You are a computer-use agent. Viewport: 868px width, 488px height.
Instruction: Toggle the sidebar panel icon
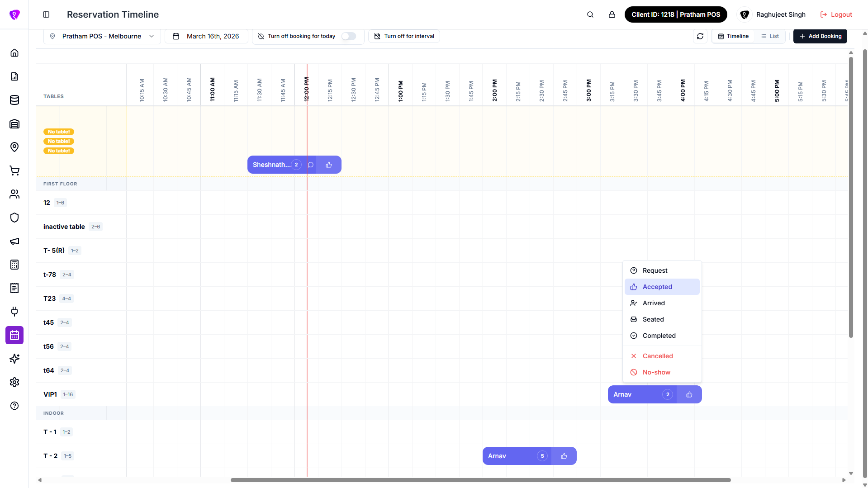(46, 14)
